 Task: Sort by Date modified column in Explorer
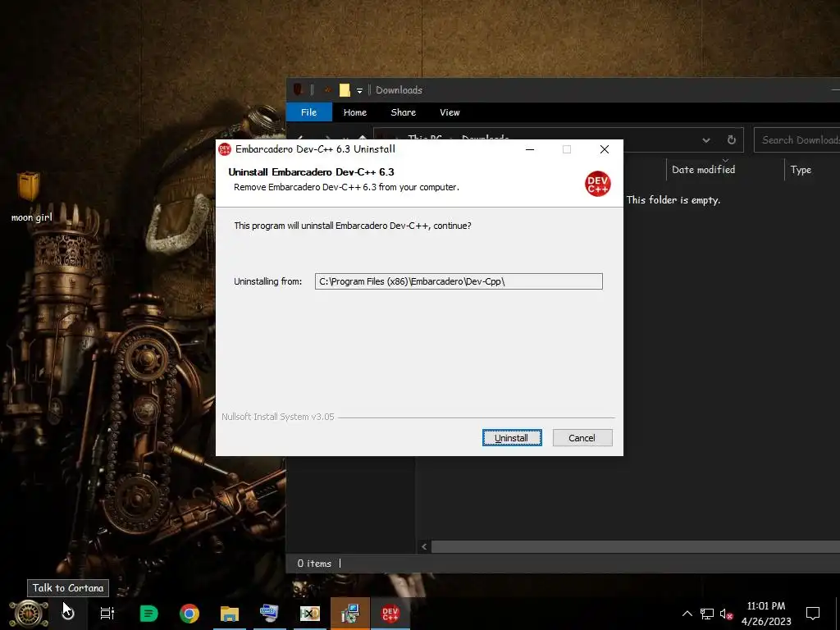(x=703, y=169)
